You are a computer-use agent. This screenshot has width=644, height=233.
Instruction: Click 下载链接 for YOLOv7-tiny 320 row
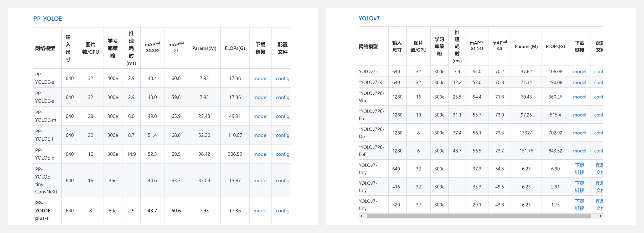pyautogui.click(x=579, y=205)
